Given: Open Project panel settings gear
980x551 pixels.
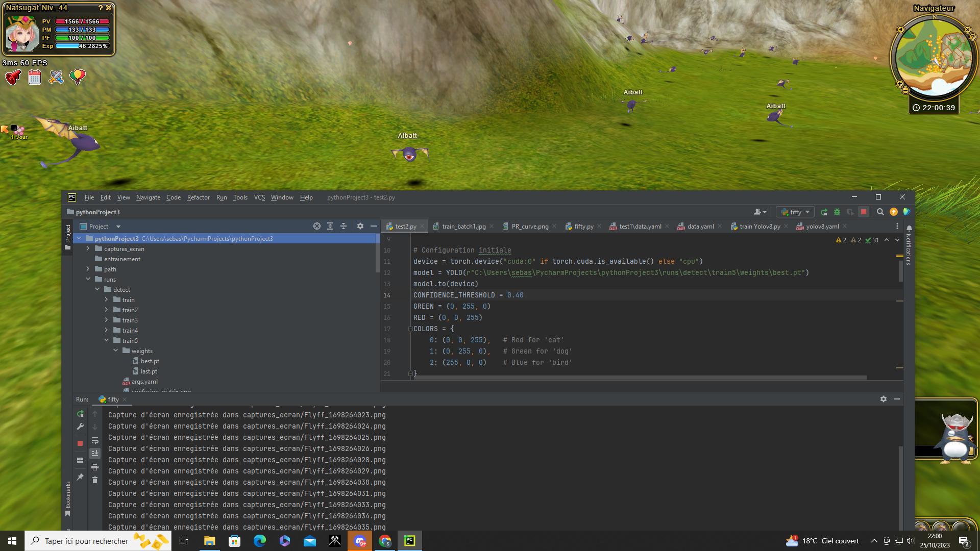Looking at the screenshot, I should click(360, 227).
